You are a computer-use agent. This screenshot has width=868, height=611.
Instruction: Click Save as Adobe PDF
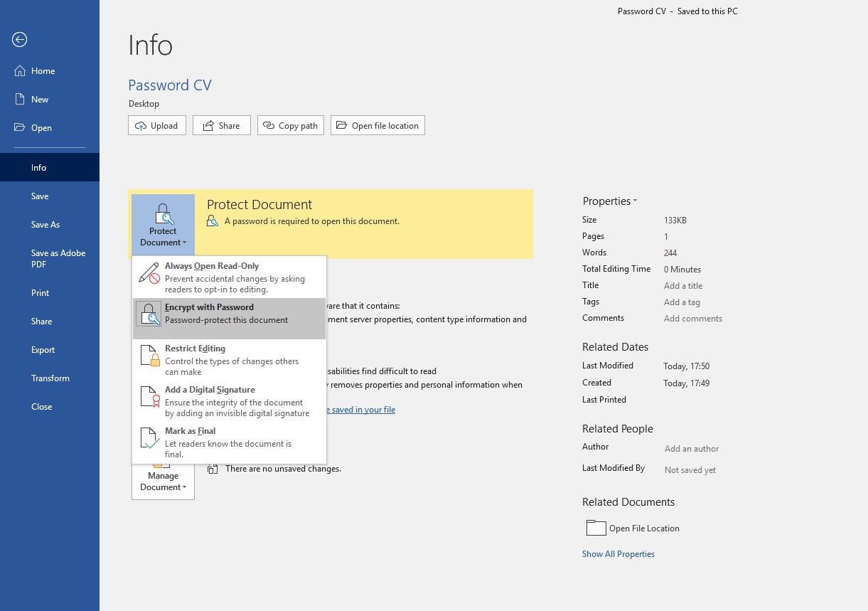pyautogui.click(x=50, y=259)
